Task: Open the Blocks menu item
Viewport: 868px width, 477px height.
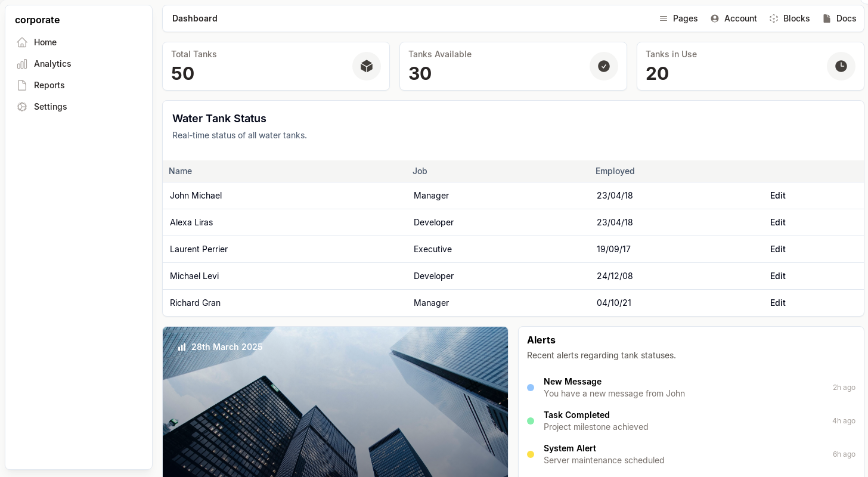Action: pos(789,18)
